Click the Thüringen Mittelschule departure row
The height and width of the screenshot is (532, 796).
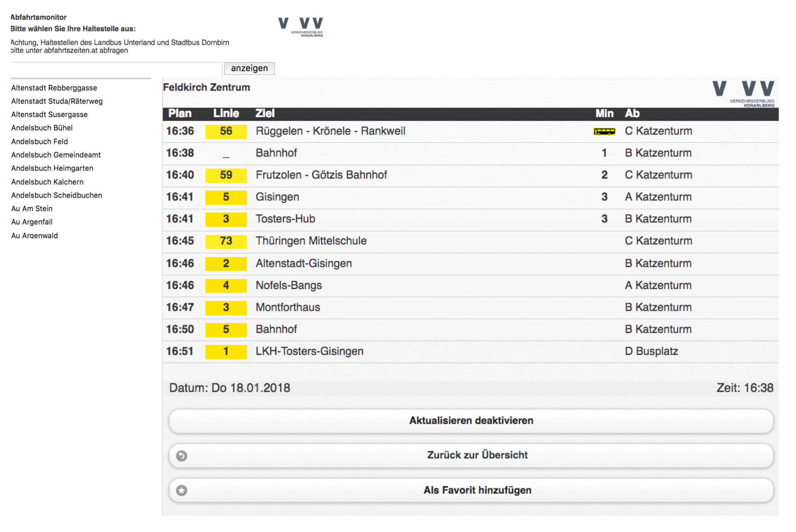click(x=311, y=241)
